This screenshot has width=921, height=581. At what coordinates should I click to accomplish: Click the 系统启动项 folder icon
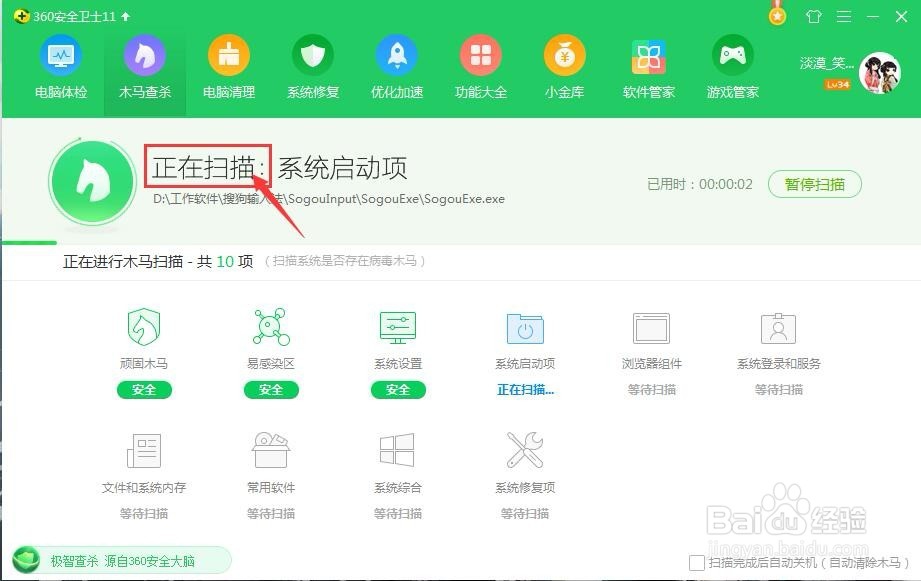(525, 328)
